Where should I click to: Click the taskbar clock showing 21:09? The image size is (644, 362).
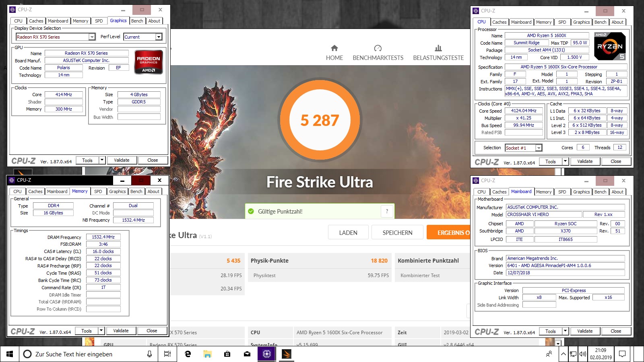click(601, 354)
